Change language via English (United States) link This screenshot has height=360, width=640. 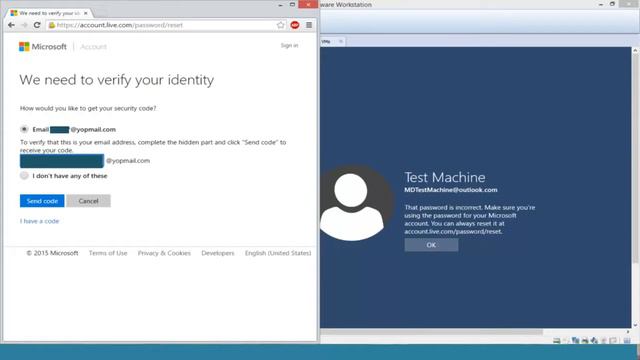pyautogui.click(x=278, y=253)
